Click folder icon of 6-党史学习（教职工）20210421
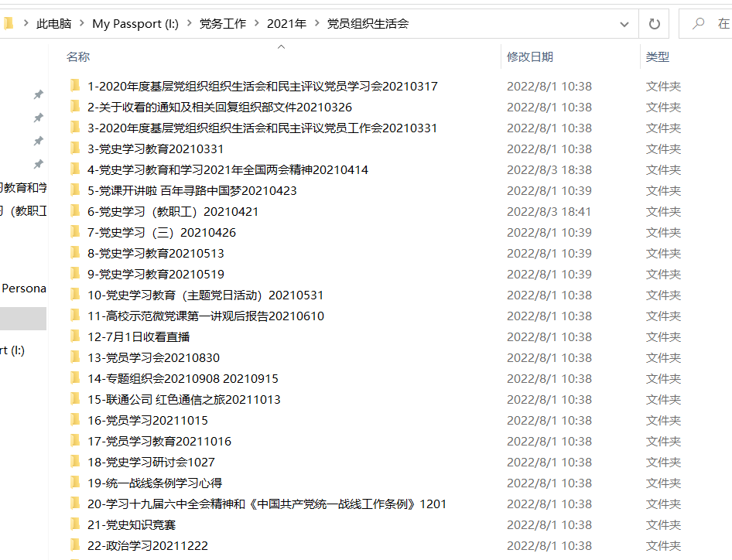This screenshot has height=560, width=732. 75,211
